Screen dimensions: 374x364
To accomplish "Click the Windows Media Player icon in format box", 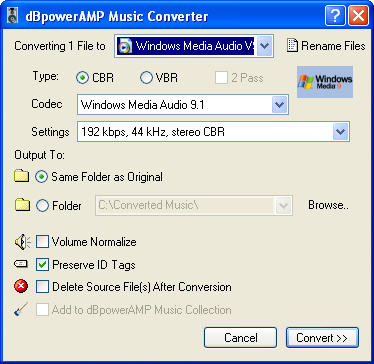I will coord(125,46).
